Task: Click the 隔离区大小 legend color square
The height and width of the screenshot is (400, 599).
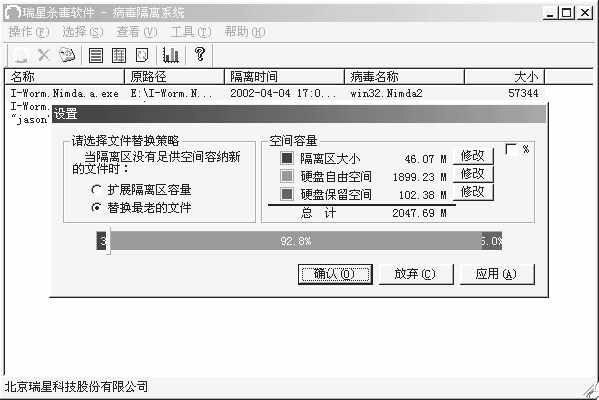Action: (x=287, y=158)
